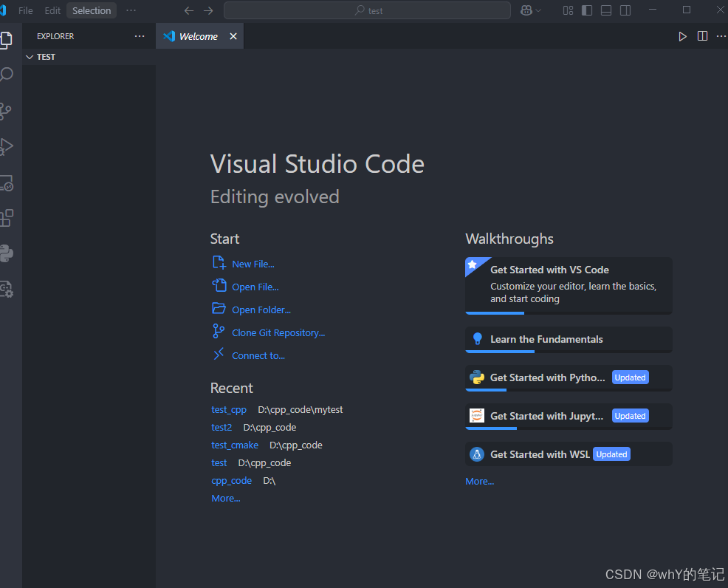728x588 pixels.
Task: Open Learn the Fundamentals walkthrough
Action: click(569, 340)
